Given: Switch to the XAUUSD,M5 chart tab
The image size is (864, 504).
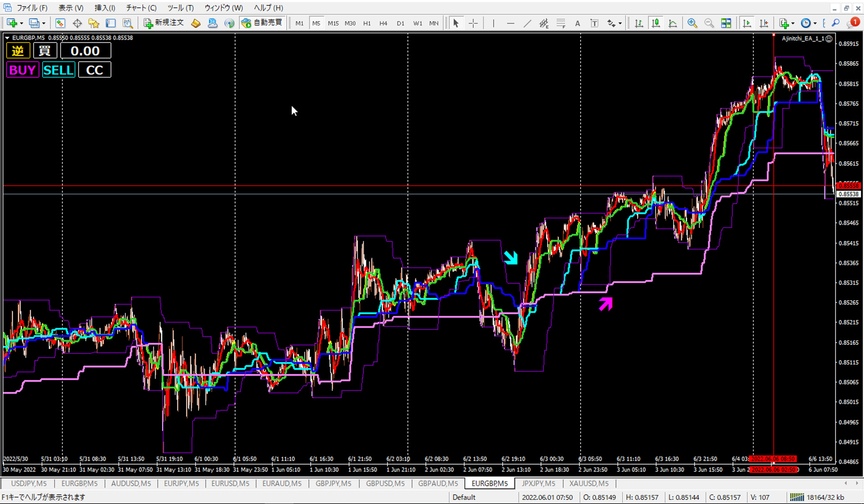Looking at the screenshot, I should pyautogui.click(x=589, y=483).
